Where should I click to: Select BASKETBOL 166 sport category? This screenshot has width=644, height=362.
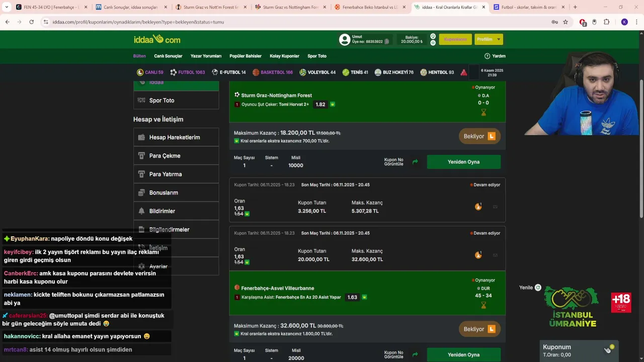[273, 72]
